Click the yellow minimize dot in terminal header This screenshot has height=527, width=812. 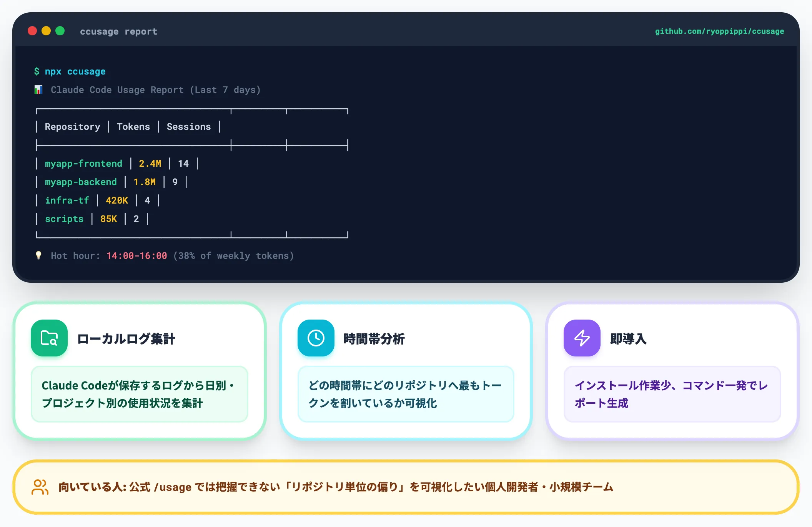(46, 31)
